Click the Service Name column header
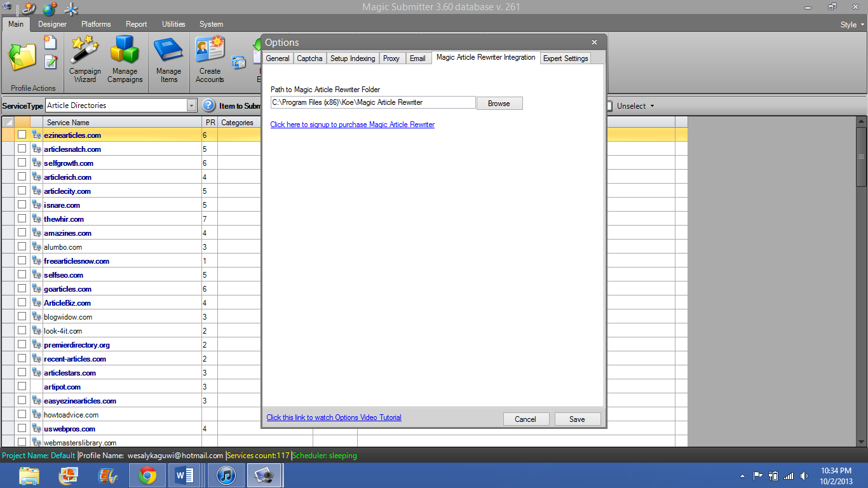This screenshot has height=488, width=868. [x=122, y=122]
